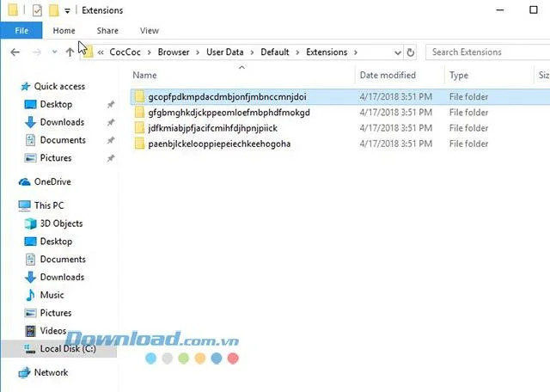Click the User Data breadcrumb segment

(225, 52)
